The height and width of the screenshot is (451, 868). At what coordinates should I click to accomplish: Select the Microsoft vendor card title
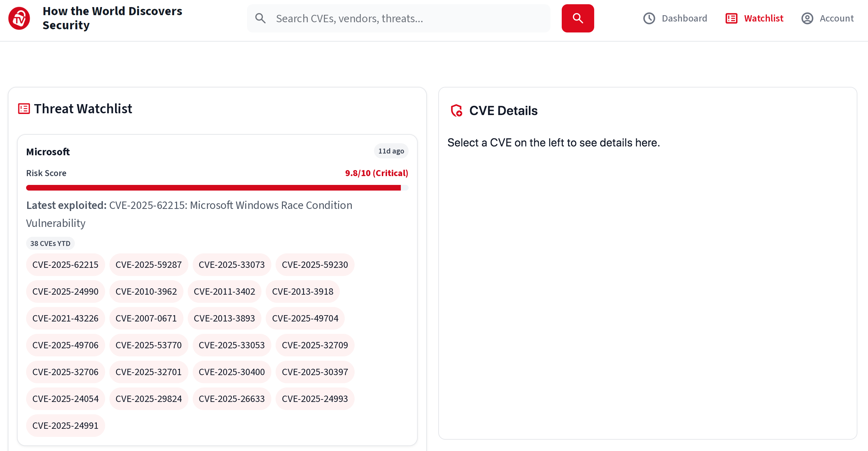point(48,152)
